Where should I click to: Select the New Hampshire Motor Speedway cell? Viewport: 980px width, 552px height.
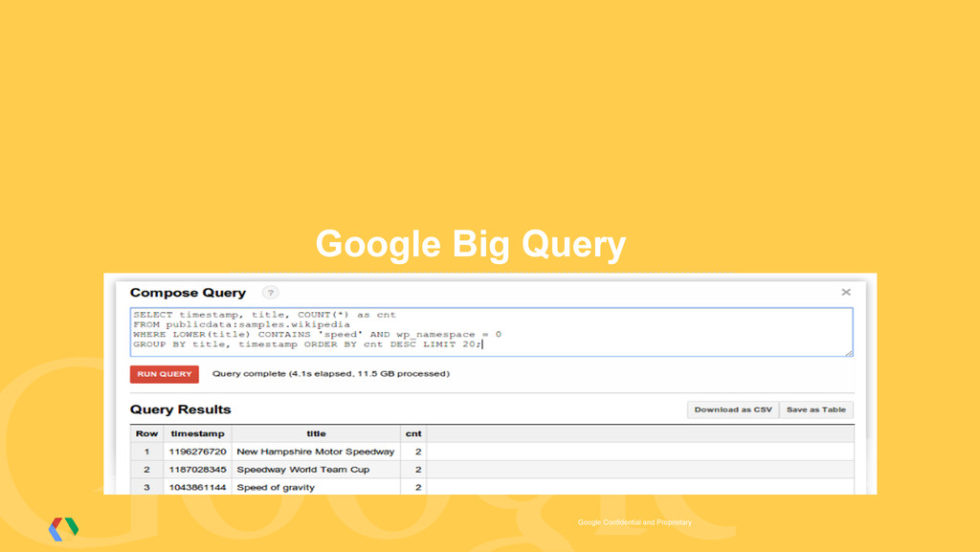click(x=316, y=452)
